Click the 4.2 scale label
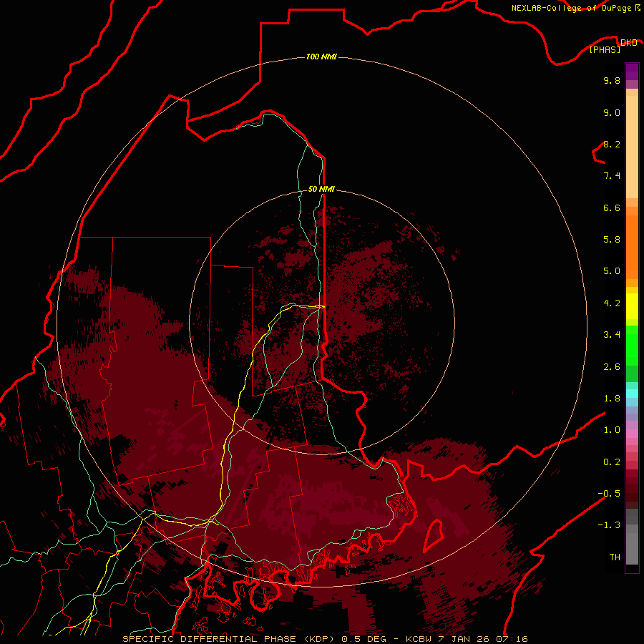The image size is (644, 644). click(612, 303)
